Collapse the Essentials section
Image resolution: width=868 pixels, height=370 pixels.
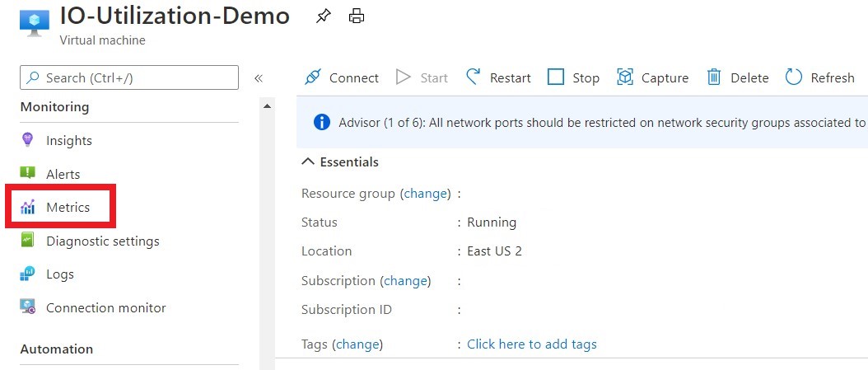coord(308,162)
